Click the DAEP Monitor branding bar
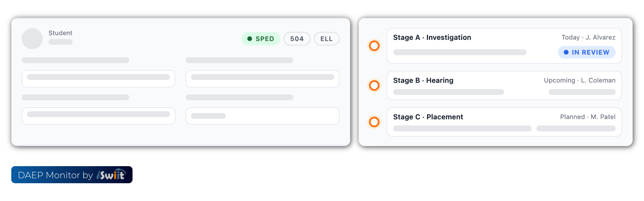 (x=71, y=175)
